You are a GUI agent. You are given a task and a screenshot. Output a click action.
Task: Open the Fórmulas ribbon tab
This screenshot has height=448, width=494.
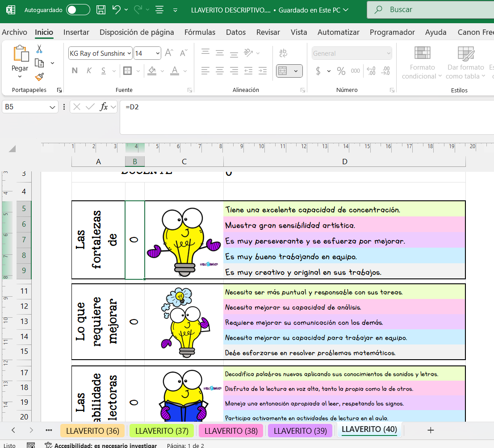tap(200, 32)
